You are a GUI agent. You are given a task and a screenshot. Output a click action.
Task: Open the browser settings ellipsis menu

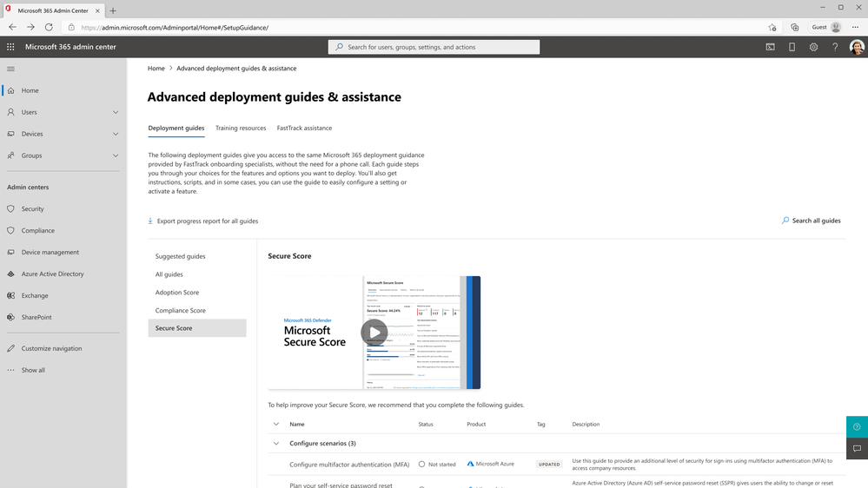(x=855, y=27)
